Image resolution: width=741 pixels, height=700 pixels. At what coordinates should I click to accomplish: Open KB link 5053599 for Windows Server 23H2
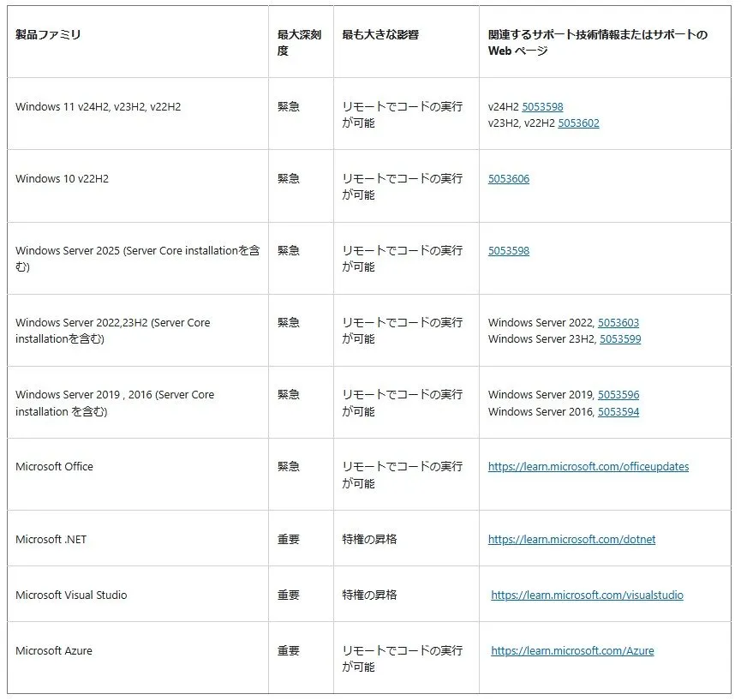pos(620,339)
